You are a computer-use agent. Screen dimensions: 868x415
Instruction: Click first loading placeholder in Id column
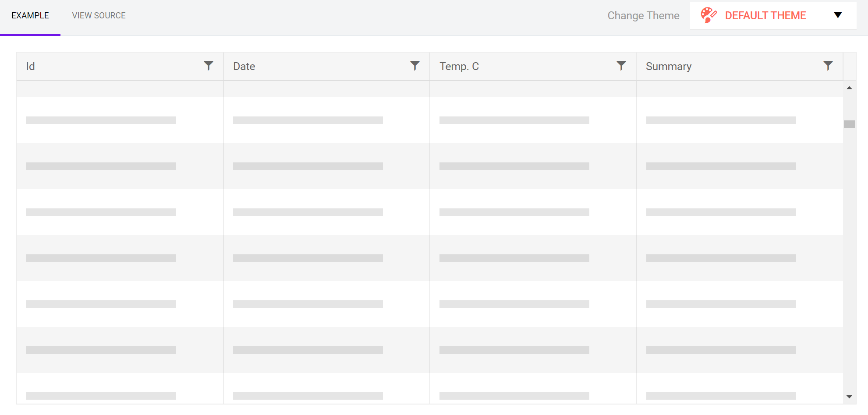tap(101, 120)
